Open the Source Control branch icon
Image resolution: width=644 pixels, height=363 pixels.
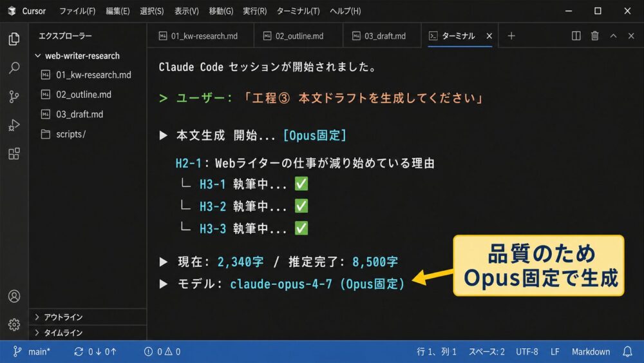[x=14, y=96]
